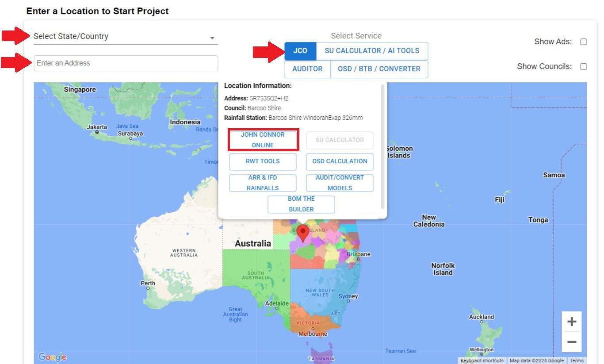This screenshot has width=604, height=364.
Task: Click the Wellington label on map
Action: (x=482, y=350)
